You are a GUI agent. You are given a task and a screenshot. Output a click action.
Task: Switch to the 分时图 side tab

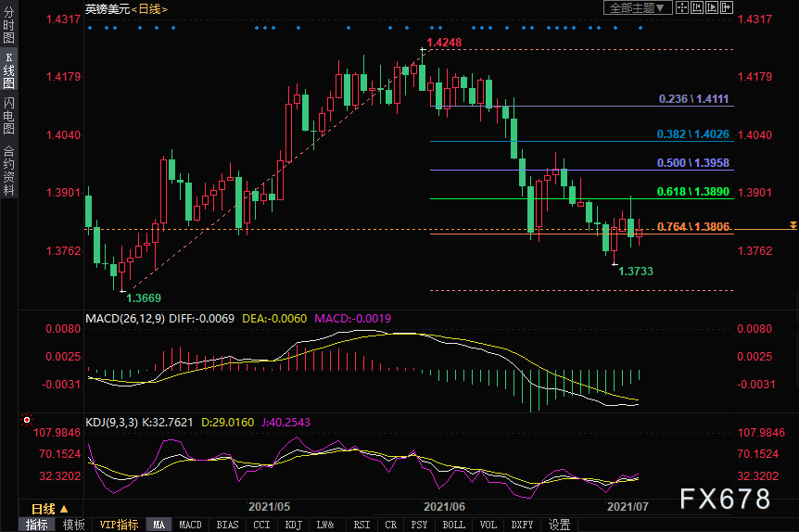tap(8, 26)
